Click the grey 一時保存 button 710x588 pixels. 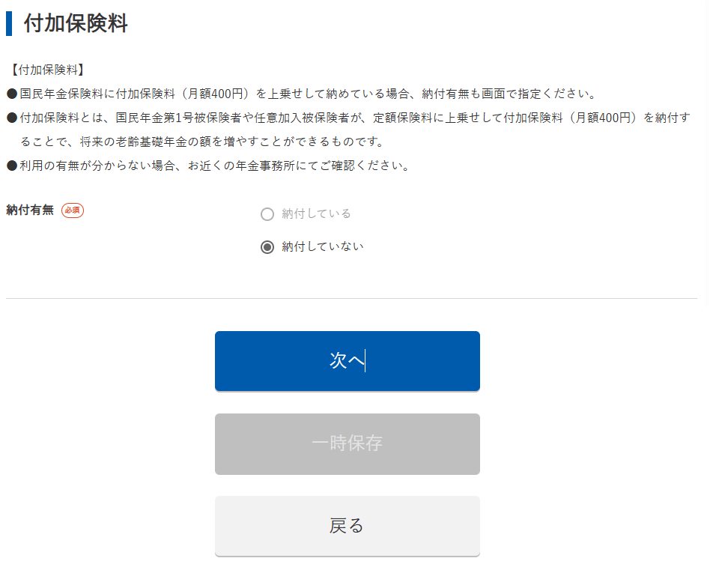[x=347, y=443]
